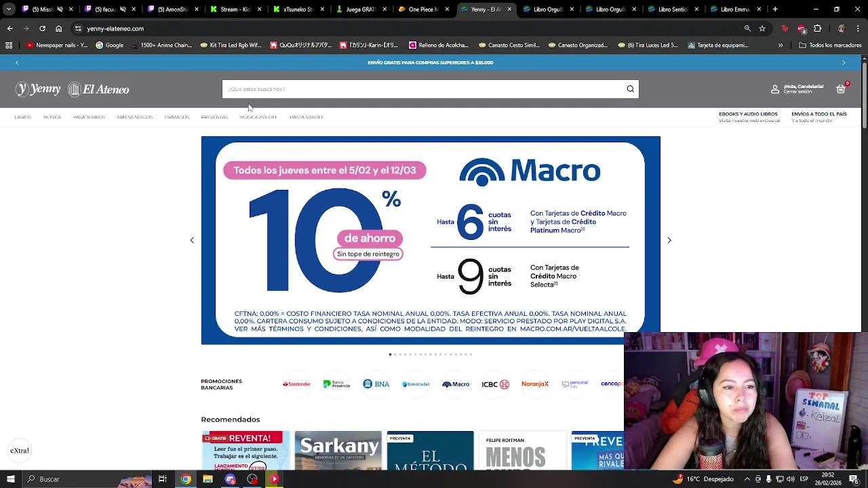Open Chrome from the taskbar

coord(185,479)
